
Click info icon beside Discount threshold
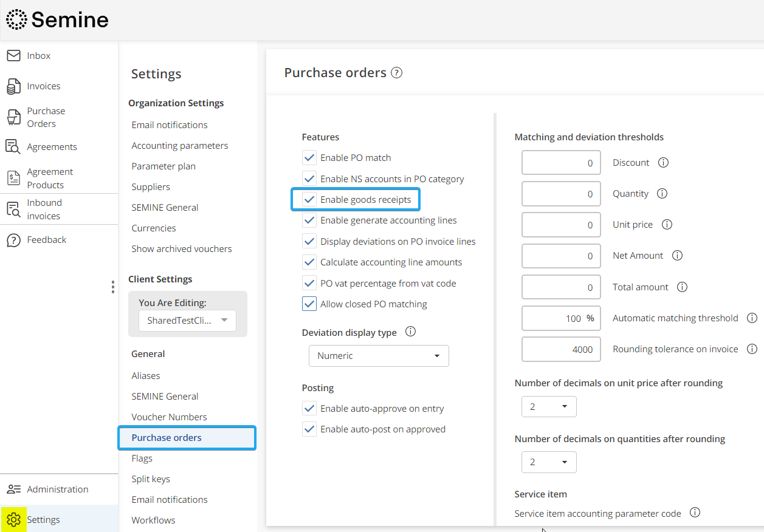[x=664, y=163]
